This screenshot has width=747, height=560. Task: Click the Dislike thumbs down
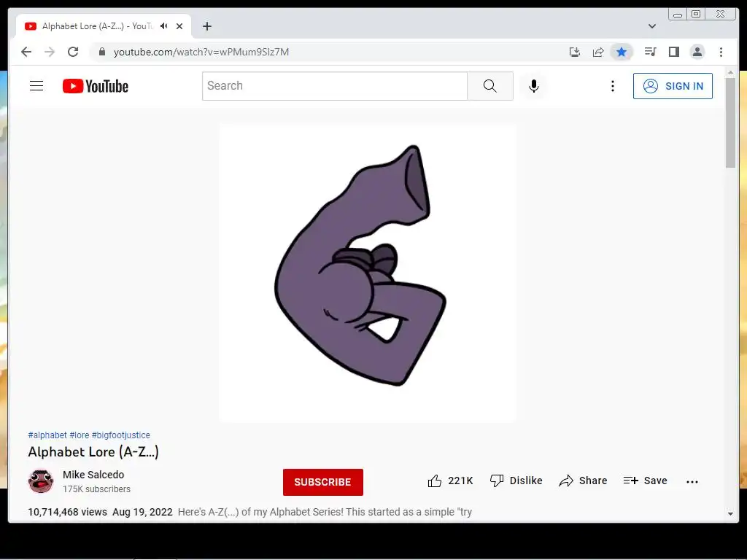point(516,481)
